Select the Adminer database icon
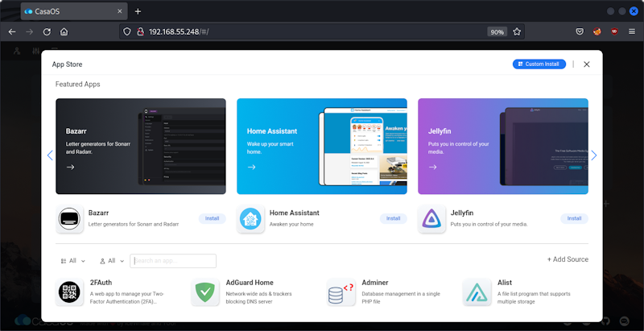This screenshot has width=644, height=331. [x=341, y=292]
